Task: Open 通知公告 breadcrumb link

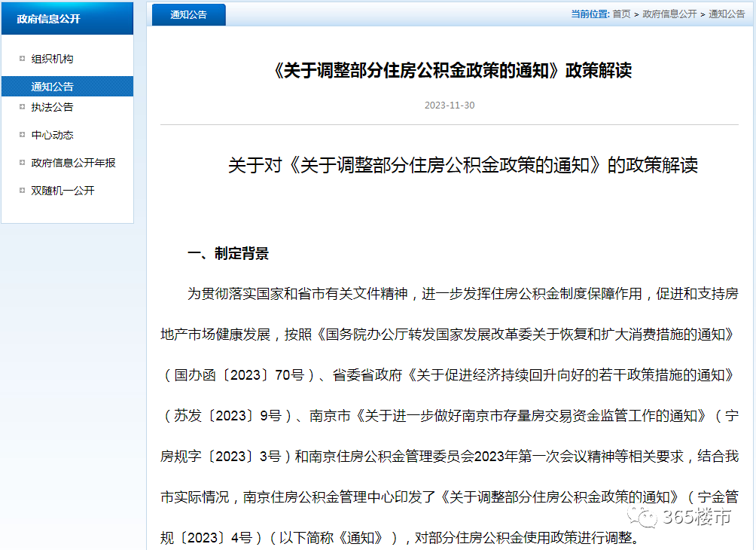Action: pyautogui.click(x=726, y=14)
